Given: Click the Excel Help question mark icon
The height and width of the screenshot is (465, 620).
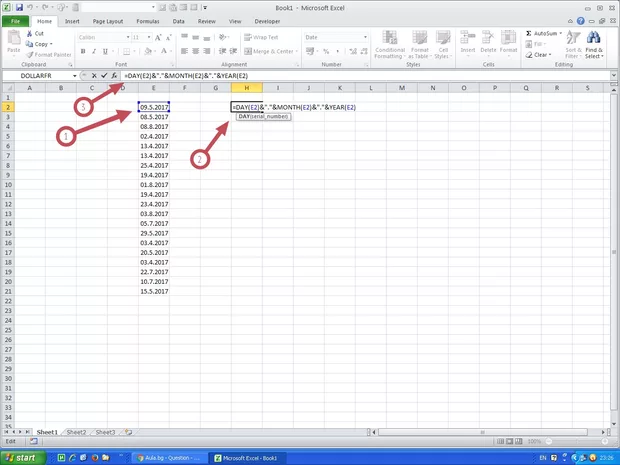Looking at the screenshot, I should (x=580, y=21).
